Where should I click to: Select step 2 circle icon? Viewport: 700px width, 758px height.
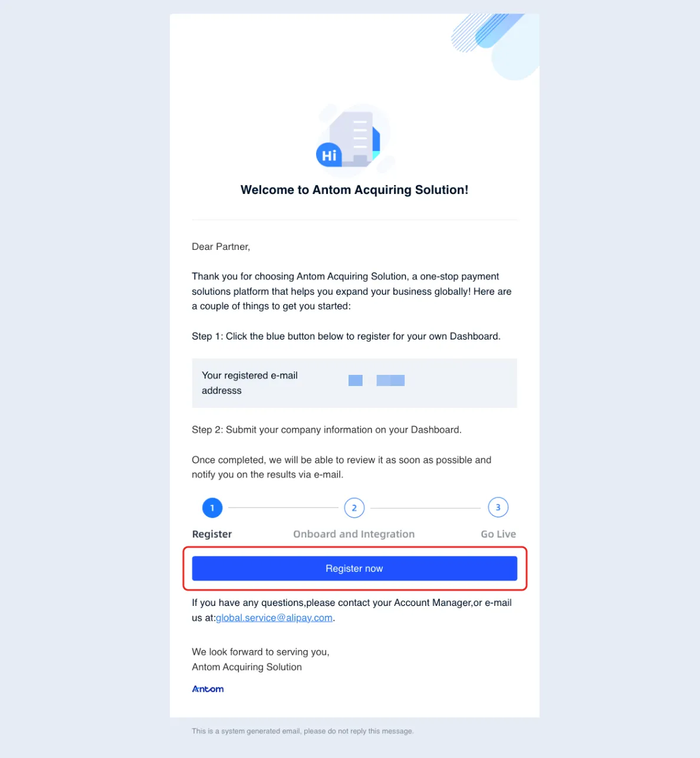tap(354, 507)
